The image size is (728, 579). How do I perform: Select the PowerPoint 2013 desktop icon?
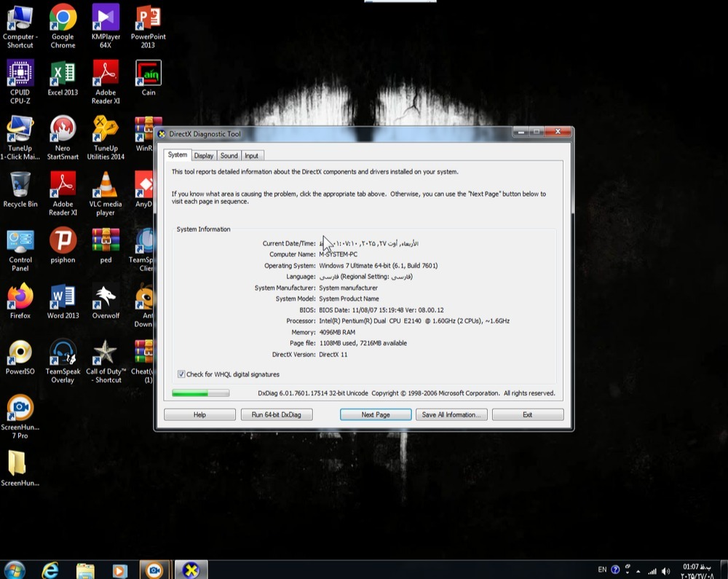[148, 26]
